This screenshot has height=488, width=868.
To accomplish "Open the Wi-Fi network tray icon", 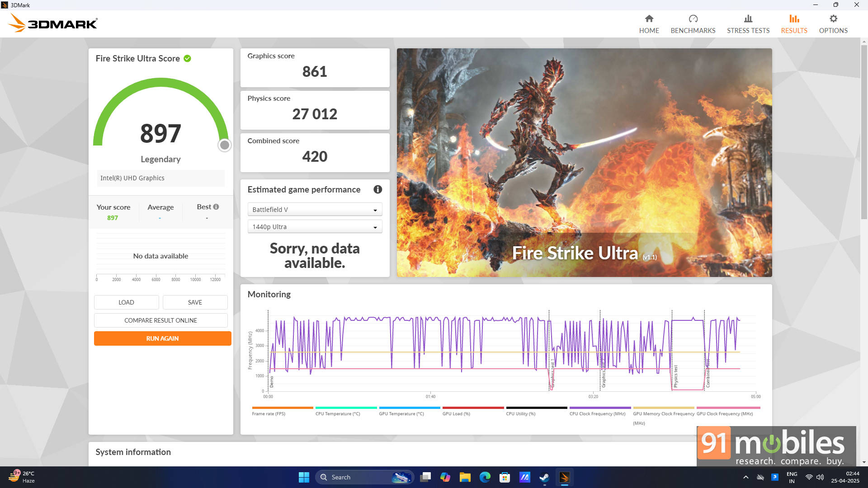I will pyautogui.click(x=809, y=477).
